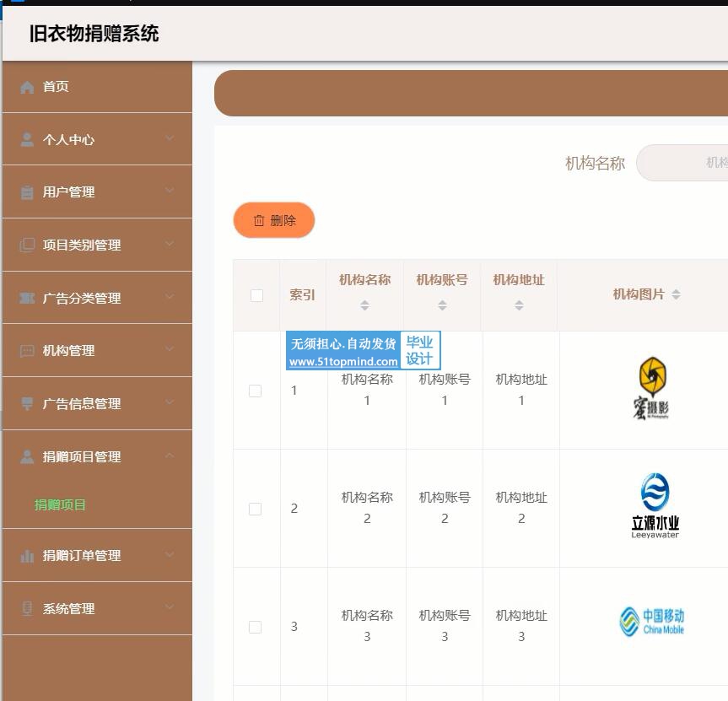Sort by the 机构账号 column arrows
The image size is (728, 701).
[443, 305]
